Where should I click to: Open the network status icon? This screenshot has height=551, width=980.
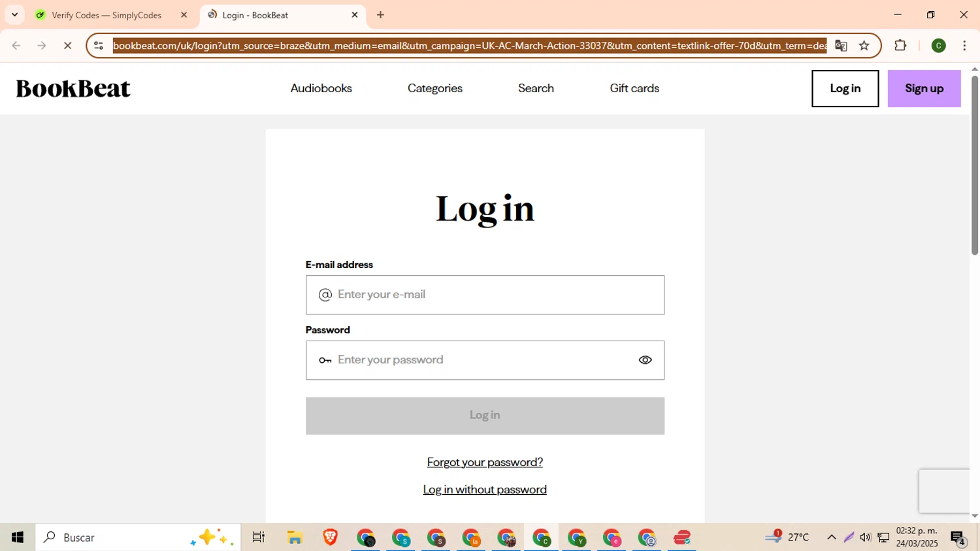[x=883, y=537]
